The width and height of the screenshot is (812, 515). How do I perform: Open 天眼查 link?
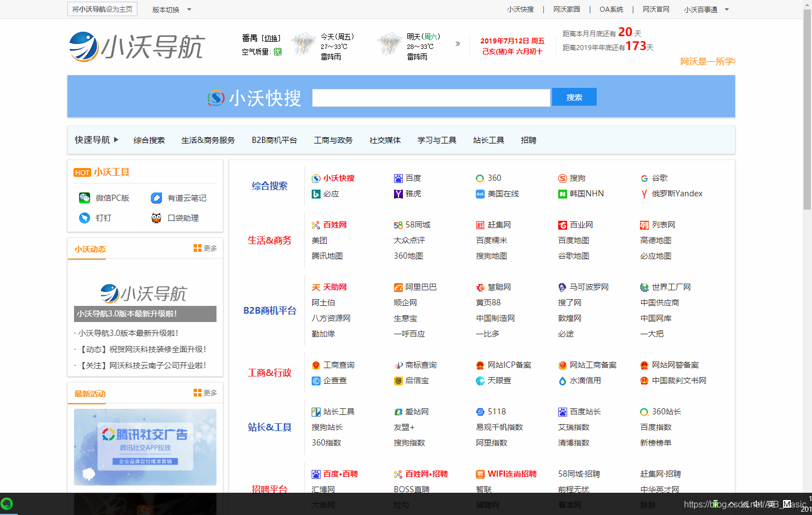[499, 381]
